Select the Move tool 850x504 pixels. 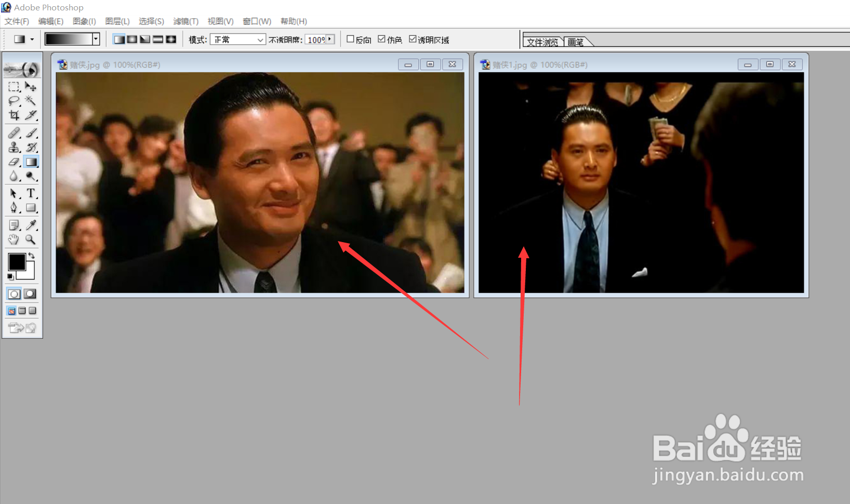click(31, 87)
